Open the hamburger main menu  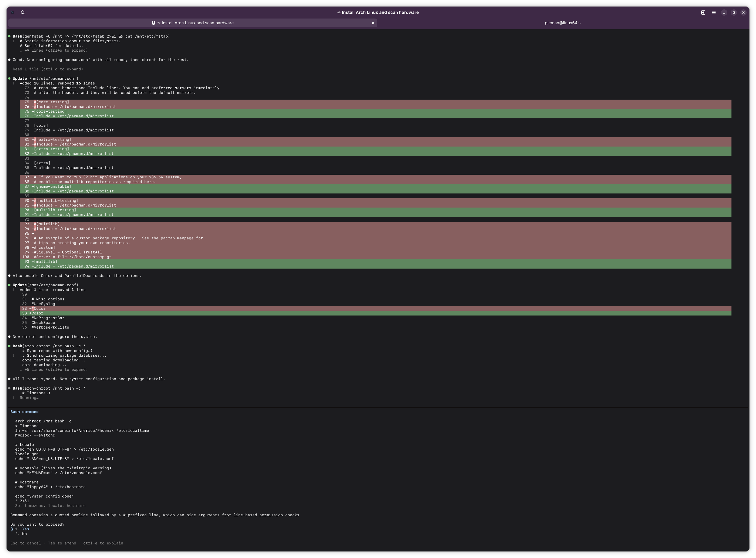pyautogui.click(x=713, y=13)
